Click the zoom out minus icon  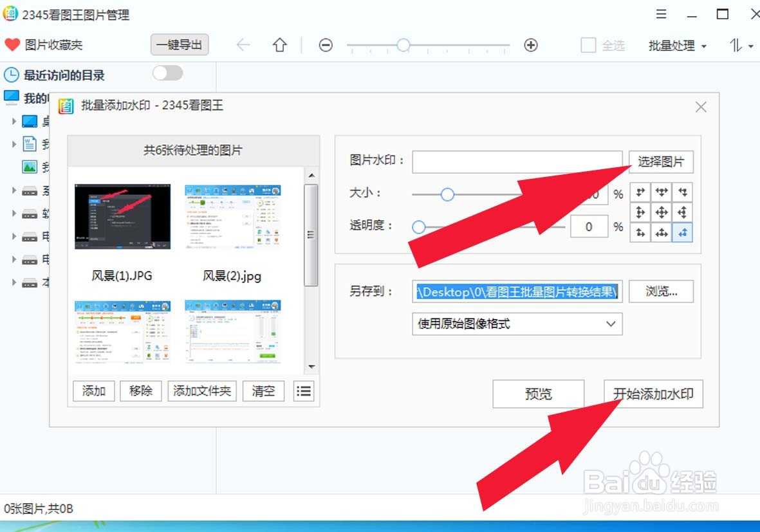(326, 45)
